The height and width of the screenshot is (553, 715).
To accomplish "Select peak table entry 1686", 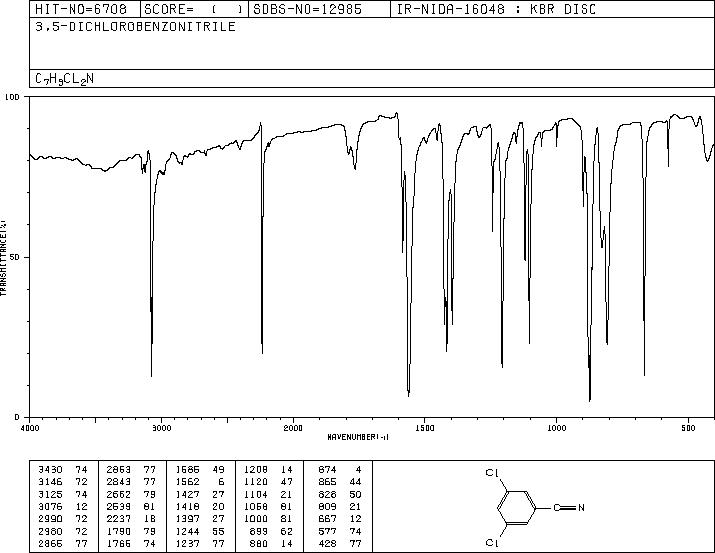I will (x=200, y=470).
